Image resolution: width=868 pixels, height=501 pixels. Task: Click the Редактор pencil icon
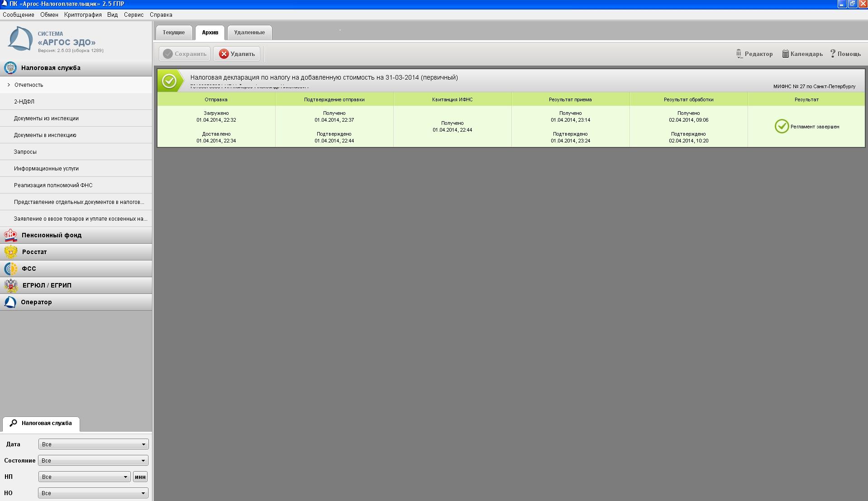(x=739, y=54)
